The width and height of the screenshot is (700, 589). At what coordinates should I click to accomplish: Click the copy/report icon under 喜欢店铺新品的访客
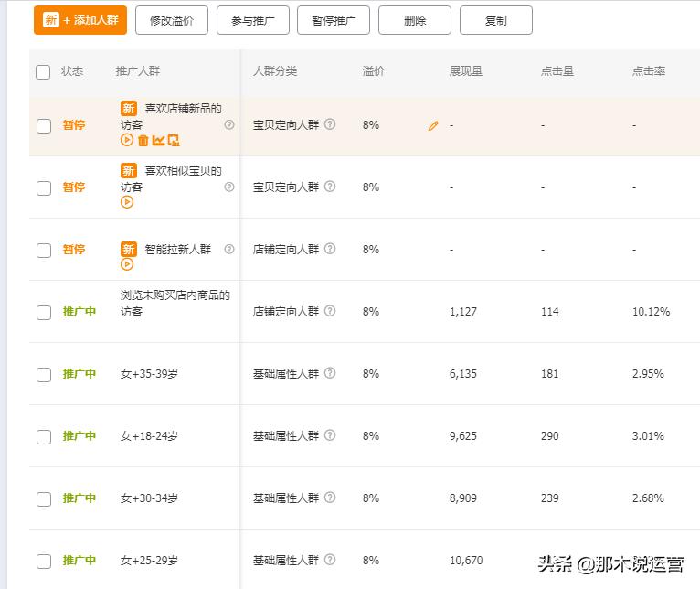tap(174, 140)
